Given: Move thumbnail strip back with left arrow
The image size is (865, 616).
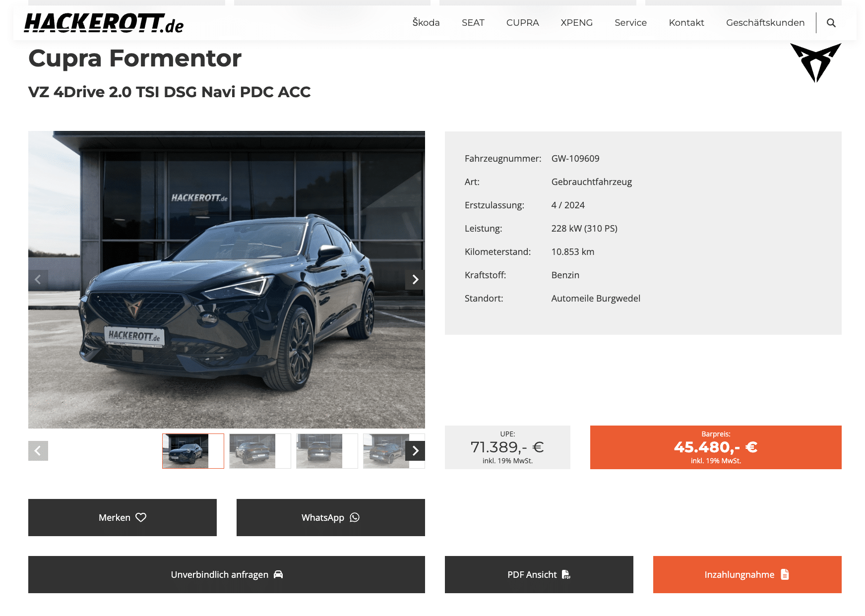Looking at the screenshot, I should [38, 451].
